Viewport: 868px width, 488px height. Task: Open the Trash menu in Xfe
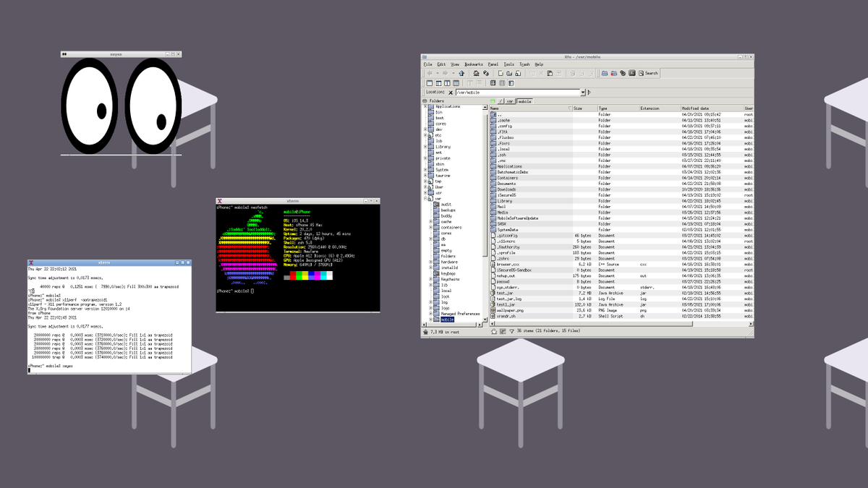[524, 64]
